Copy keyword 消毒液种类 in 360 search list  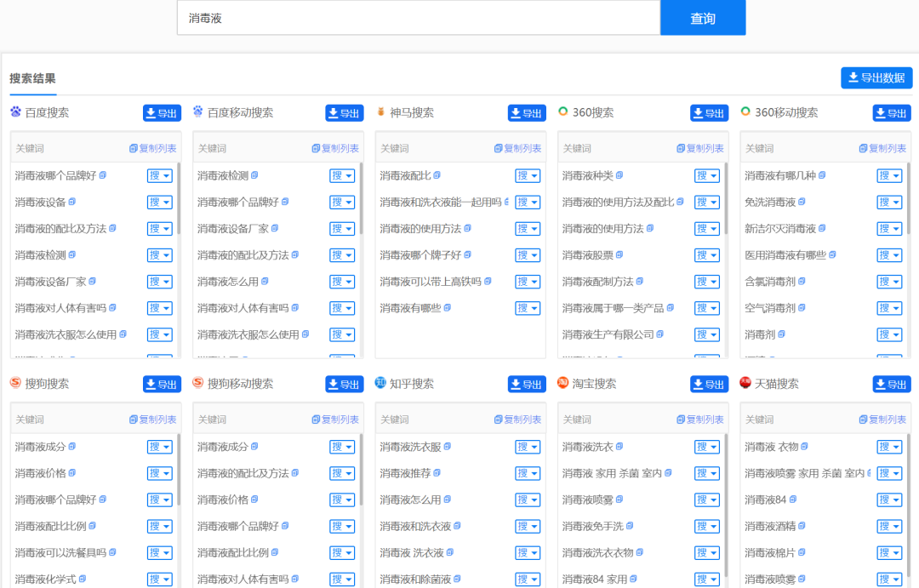(x=619, y=175)
